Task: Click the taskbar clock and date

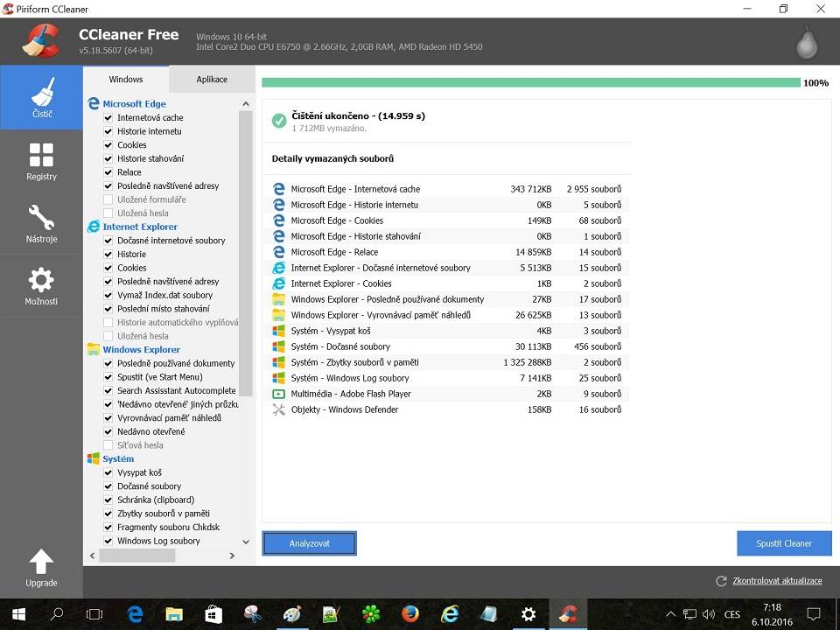Action: pyautogui.click(x=772, y=614)
